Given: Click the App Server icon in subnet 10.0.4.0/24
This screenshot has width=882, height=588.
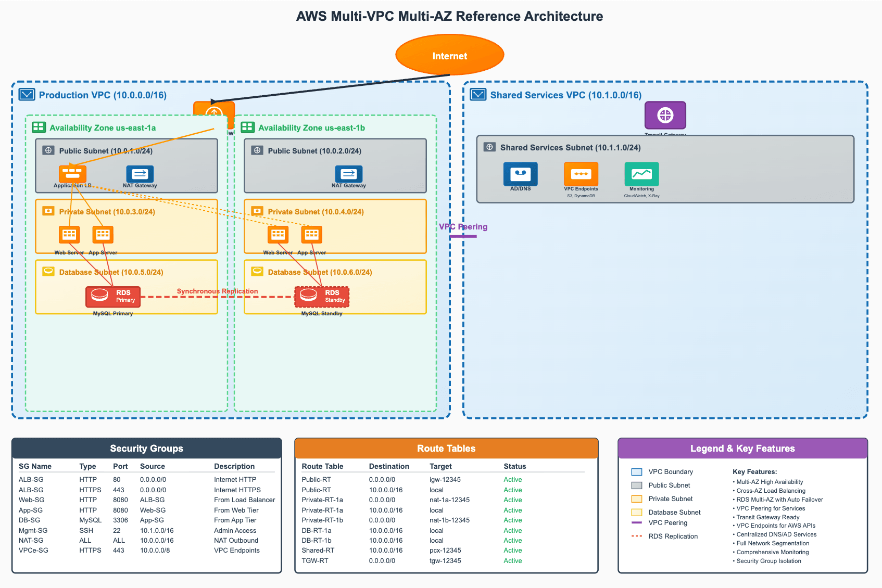Looking at the screenshot, I should click(311, 235).
